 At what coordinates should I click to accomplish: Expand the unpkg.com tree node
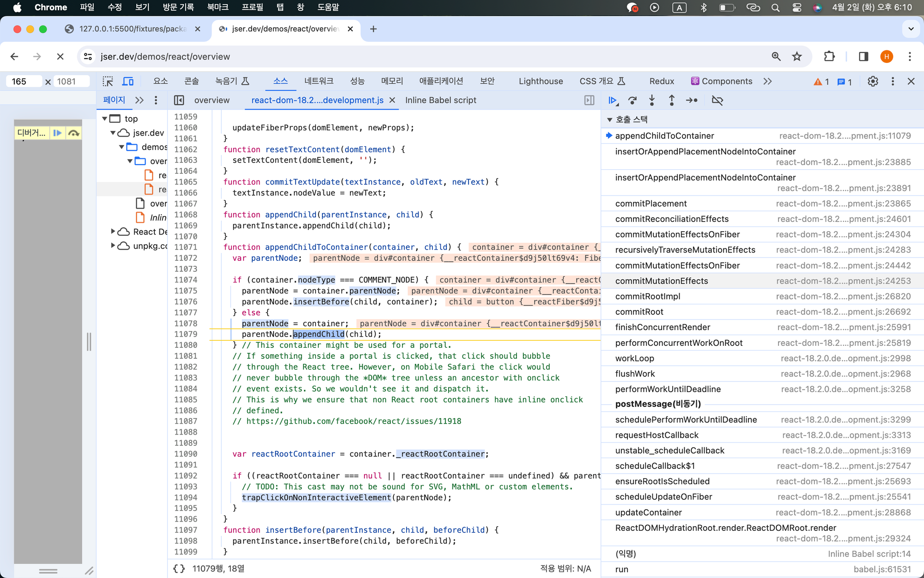click(113, 246)
